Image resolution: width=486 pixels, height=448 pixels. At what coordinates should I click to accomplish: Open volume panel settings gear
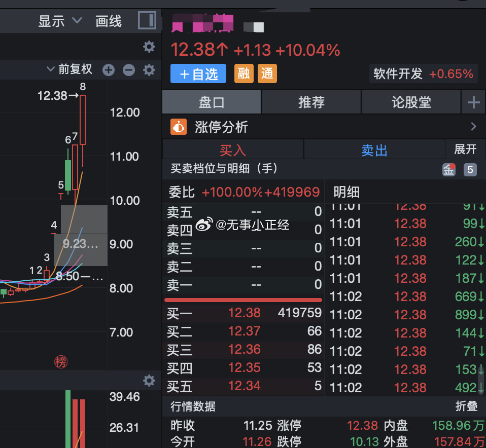coord(149,381)
